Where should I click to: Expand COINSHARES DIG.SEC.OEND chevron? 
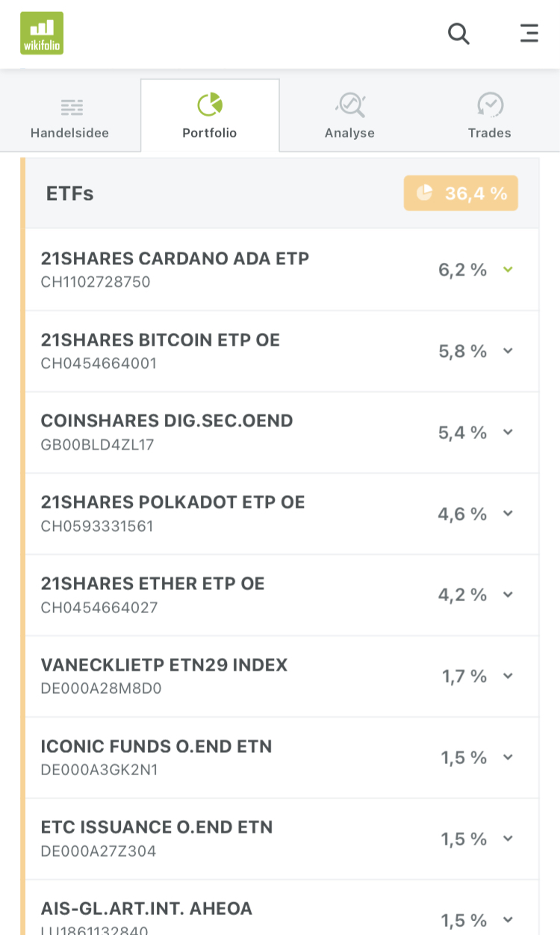point(508,432)
